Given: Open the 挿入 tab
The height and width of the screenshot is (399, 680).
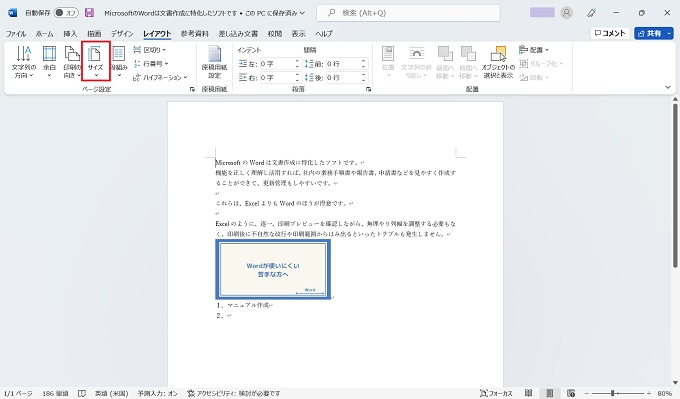Looking at the screenshot, I should click(70, 33).
